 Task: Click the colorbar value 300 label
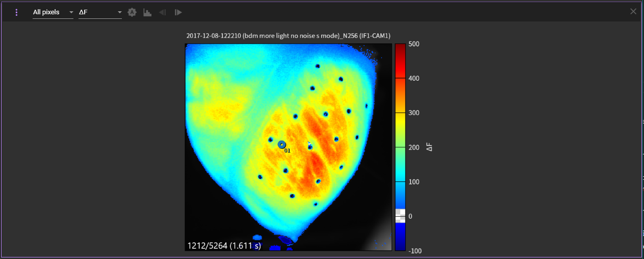pyautogui.click(x=414, y=113)
